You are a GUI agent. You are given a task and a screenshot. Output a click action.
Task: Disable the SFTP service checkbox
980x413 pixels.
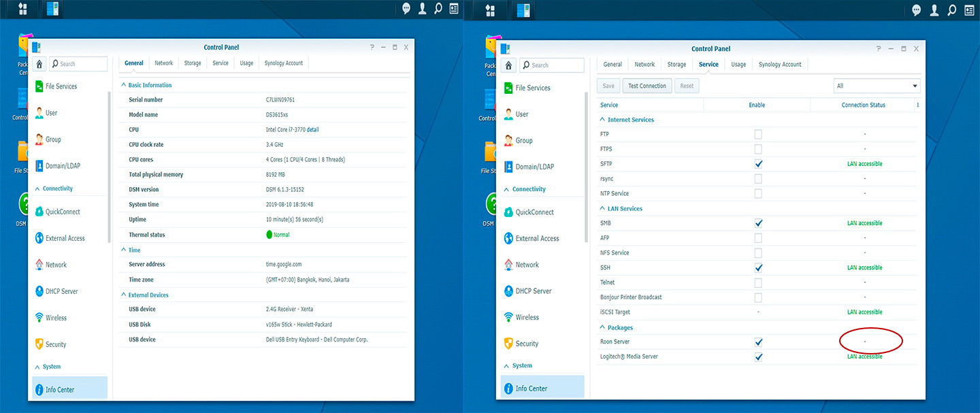point(758,164)
